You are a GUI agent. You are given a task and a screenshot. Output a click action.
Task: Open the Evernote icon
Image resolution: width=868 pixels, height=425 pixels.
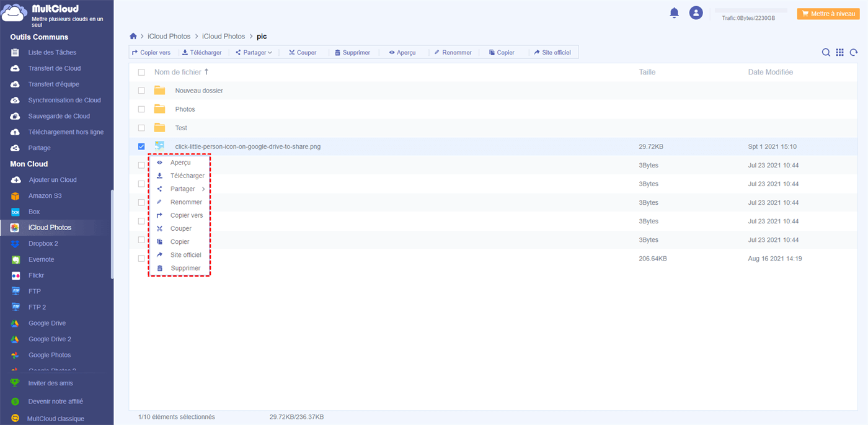pyautogui.click(x=15, y=259)
